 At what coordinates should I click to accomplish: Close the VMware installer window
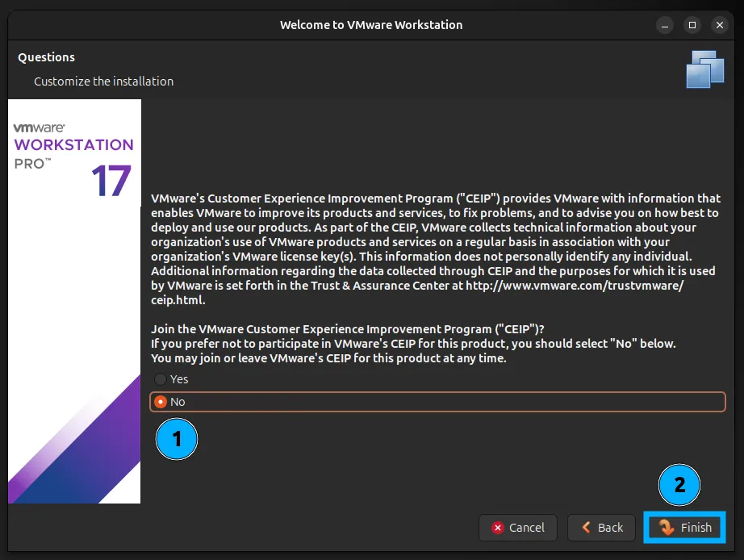coord(720,25)
